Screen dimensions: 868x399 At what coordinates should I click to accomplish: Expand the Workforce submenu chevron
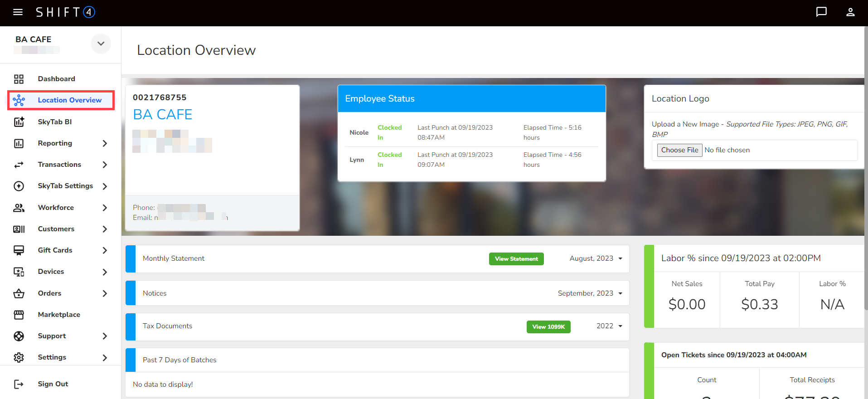tap(105, 208)
